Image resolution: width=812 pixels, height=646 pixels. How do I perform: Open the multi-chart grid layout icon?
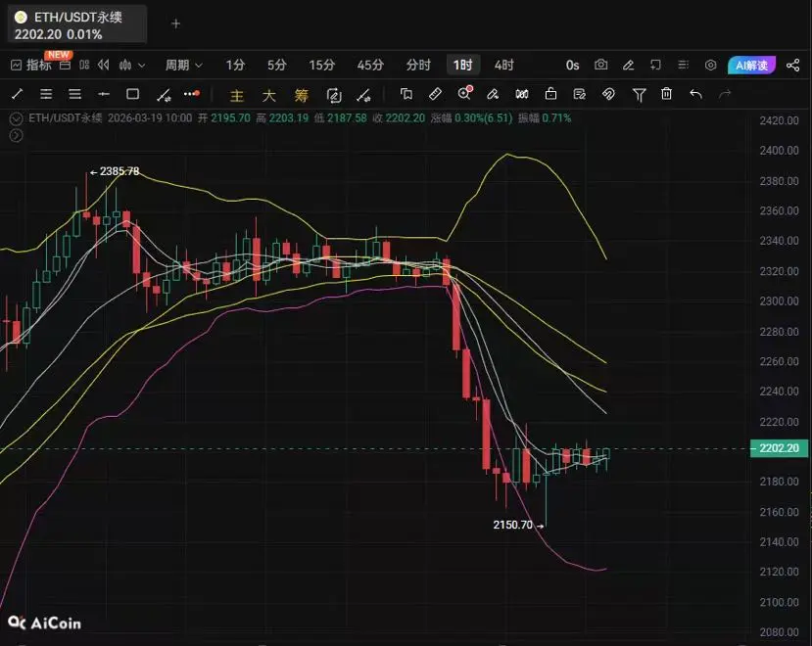coord(84,66)
